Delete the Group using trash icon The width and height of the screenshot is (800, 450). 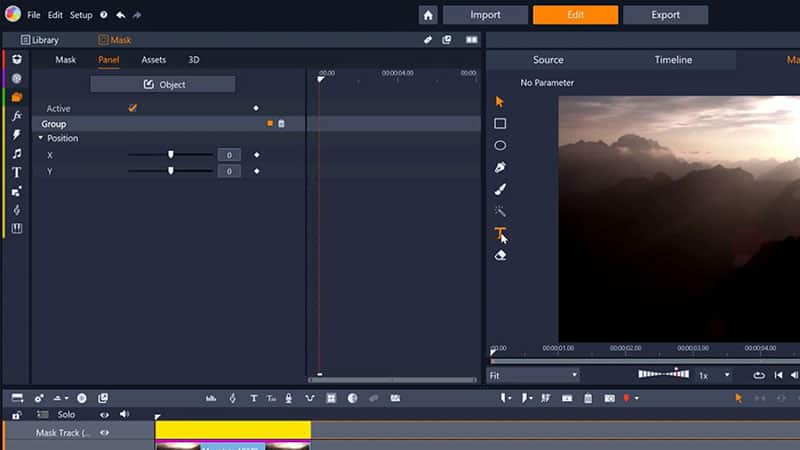click(x=281, y=124)
